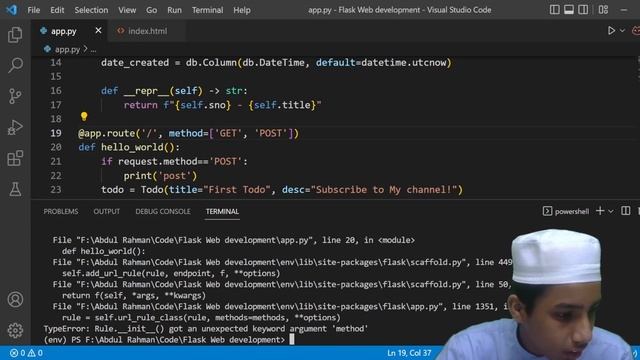Image resolution: width=640 pixels, height=360 pixels.
Task: Expand the new terminal launch profile dropdown
Action: [611, 211]
